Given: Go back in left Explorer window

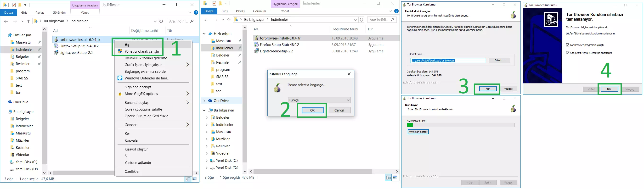Looking at the screenshot, I should tap(6, 21).
